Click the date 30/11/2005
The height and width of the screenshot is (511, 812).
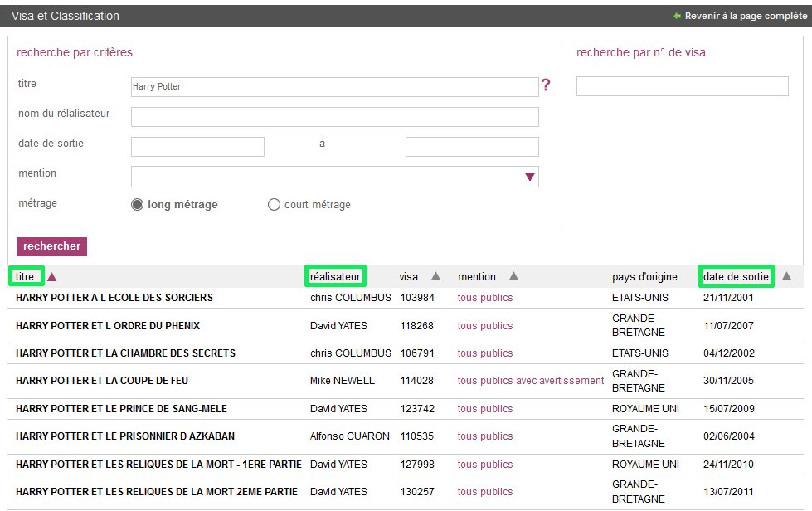728,381
